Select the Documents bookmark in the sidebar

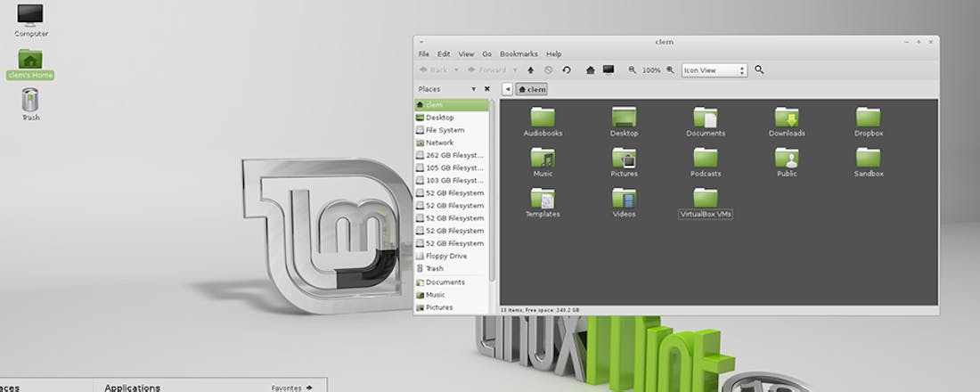tap(452, 282)
